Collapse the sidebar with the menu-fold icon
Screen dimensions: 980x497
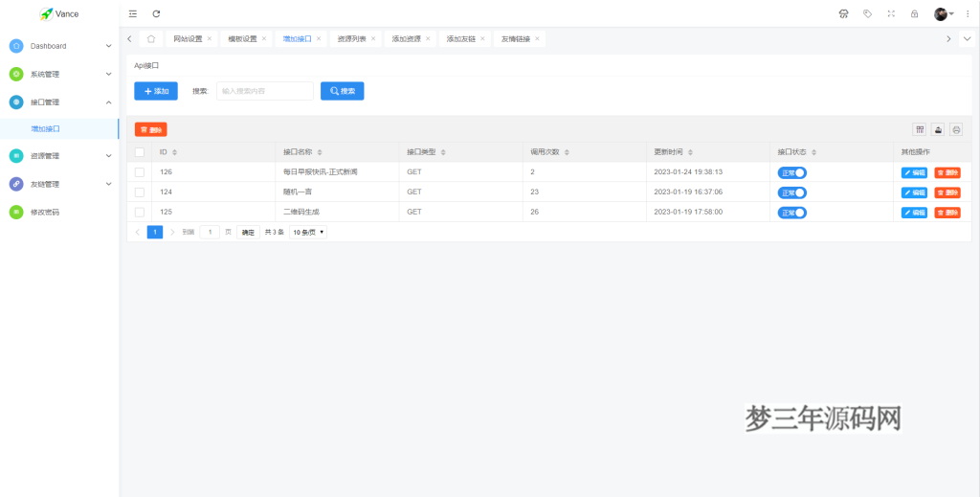click(x=132, y=13)
